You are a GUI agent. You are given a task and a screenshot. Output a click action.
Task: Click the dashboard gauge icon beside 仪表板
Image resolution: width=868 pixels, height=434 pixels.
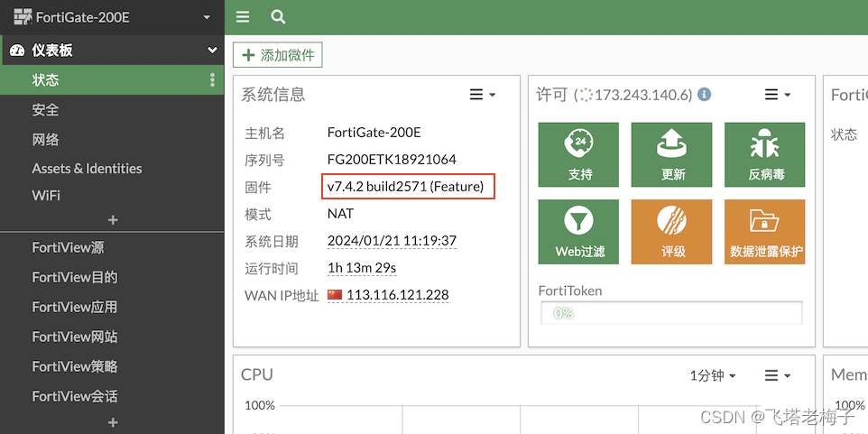tap(17, 51)
